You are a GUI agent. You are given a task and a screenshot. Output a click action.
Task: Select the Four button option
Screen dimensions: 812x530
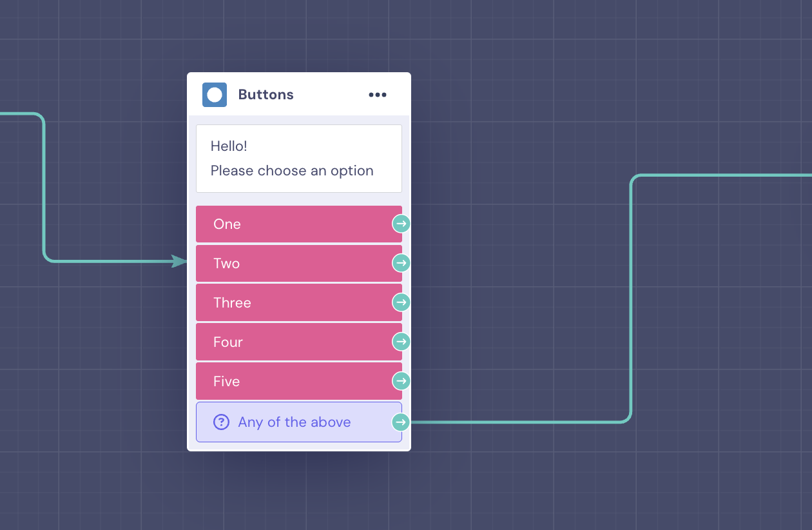point(299,342)
